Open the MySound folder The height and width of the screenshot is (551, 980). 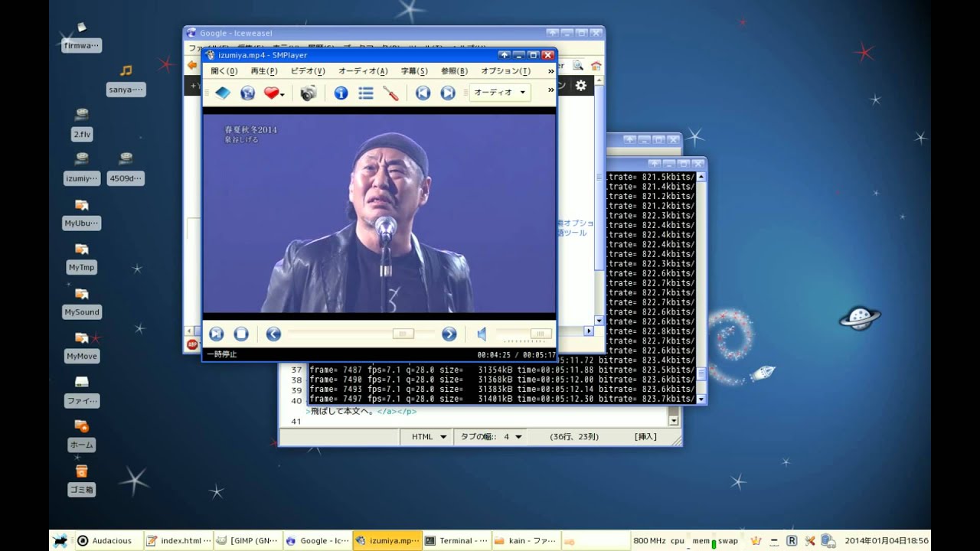82,302
